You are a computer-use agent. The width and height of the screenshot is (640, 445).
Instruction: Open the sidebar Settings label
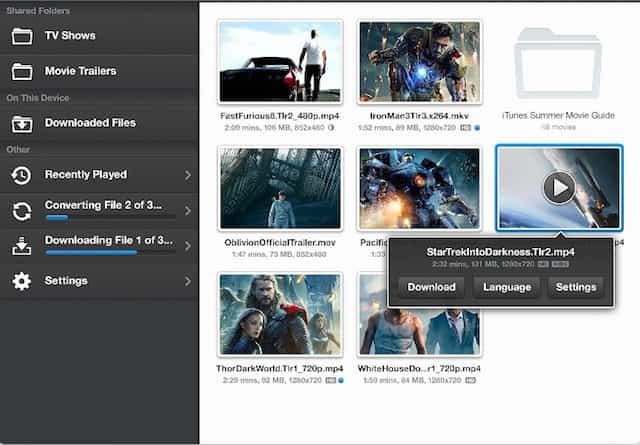coord(66,281)
